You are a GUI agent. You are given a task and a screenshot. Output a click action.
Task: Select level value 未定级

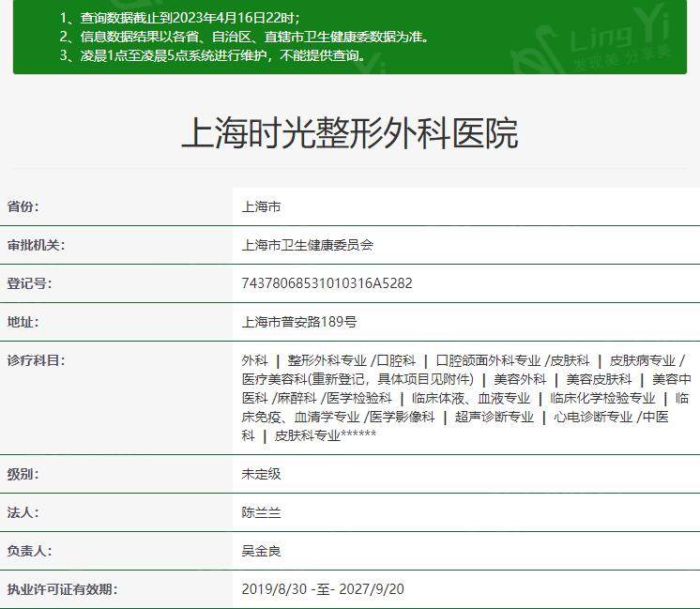[x=261, y=474]
